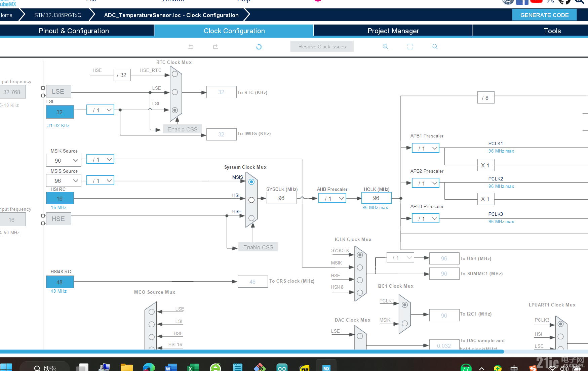The height and width of the screenshot is (371, 588).
Task: Click the LSE oscillator block
Action: point(58,91)
